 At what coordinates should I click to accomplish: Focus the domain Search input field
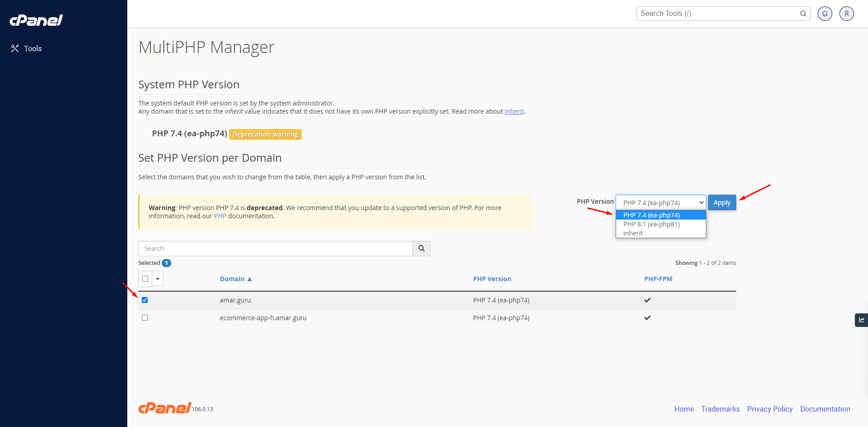tap(275, 249)
